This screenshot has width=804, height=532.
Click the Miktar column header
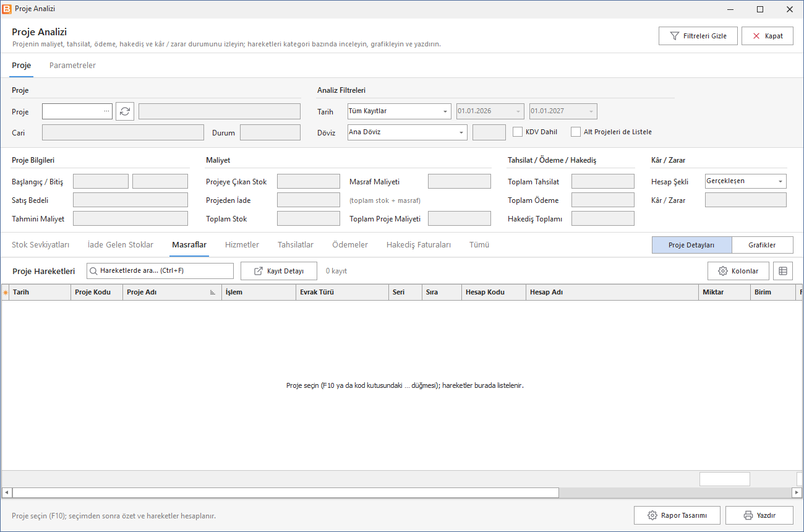(x=724, y=293)
